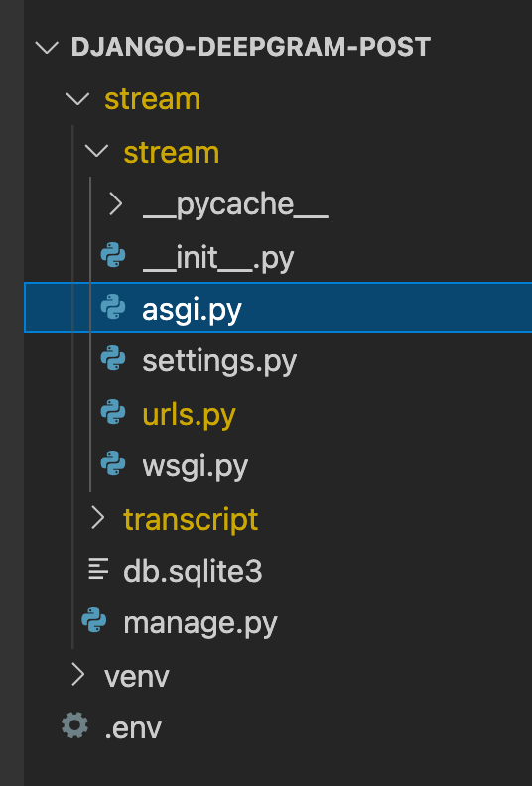The image size is (532, 786).
Task: Expand the __pycache__ folder chevron
Action: tap(116, 203)
